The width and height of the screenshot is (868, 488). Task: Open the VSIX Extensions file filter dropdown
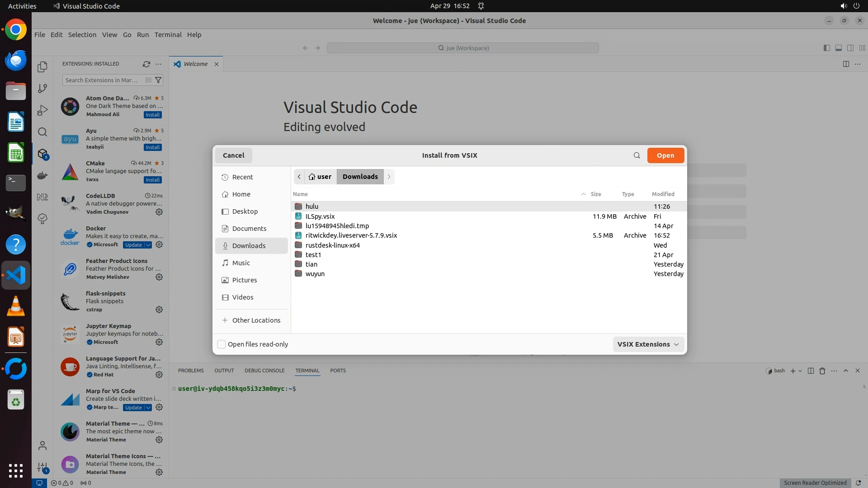tap(648, 344)
